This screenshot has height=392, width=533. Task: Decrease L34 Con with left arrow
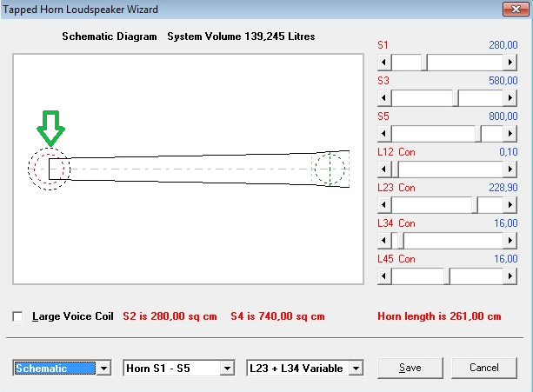pos(384,241)
